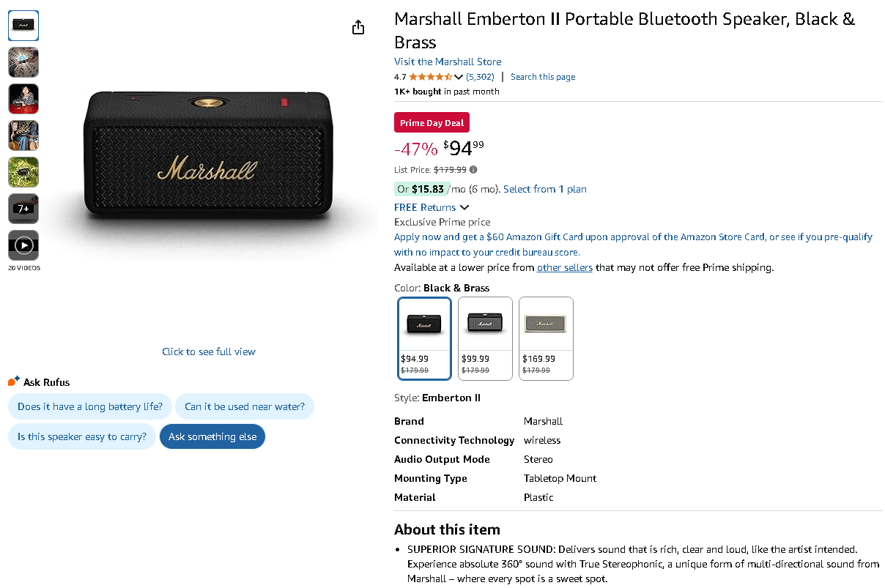Click the list price info icon
The height and width of the screenshot is (588, 885).
pos(473,170)
